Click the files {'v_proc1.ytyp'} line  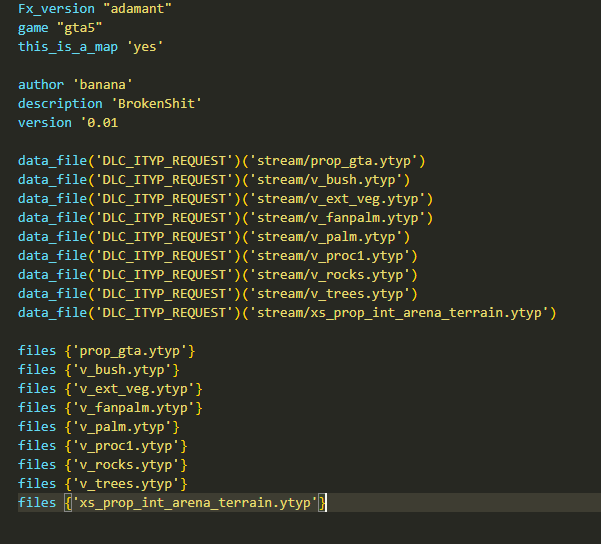tap(103, 445)
